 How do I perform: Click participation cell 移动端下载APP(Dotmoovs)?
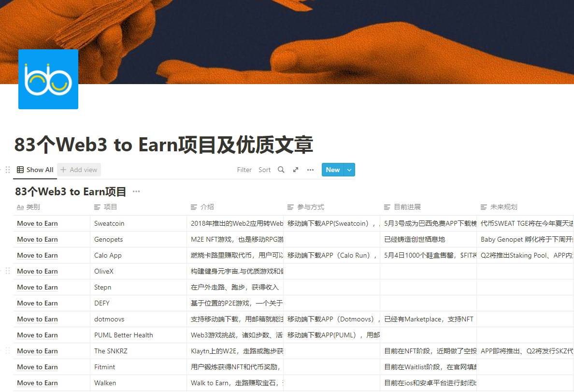331,319
